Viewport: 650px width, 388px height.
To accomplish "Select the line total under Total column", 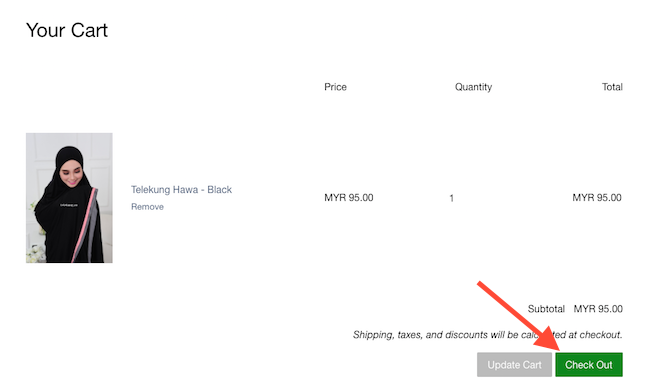I will (x=597, y=198).
